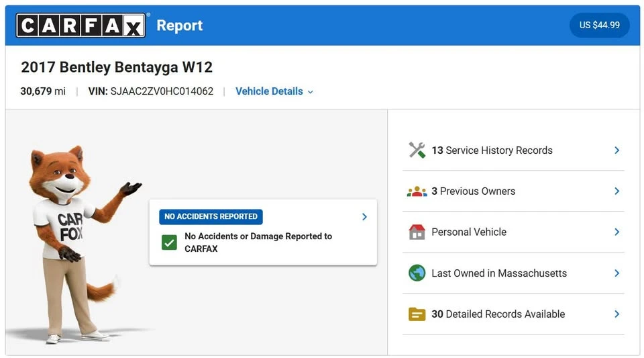Open the 30 Detailed Records Available chevron
This screenshot has height=358, width=644.
(x=616, y=314)
